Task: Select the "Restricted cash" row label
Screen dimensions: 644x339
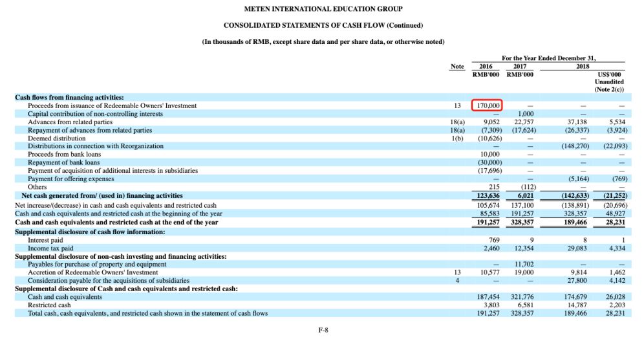Action: click(x=49, y=305)
